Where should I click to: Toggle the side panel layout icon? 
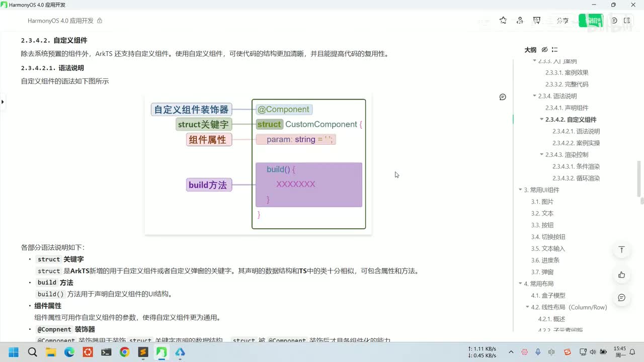tap(627, 21)
